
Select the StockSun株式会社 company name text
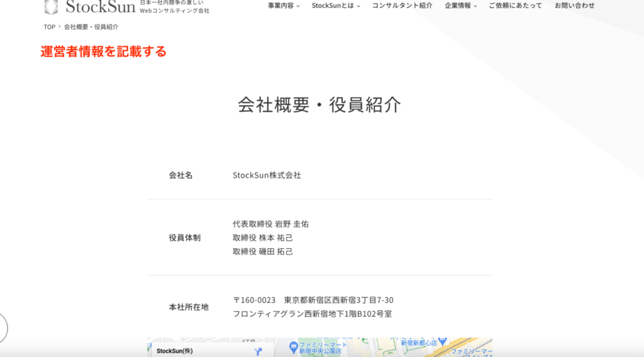coord(267,175)
